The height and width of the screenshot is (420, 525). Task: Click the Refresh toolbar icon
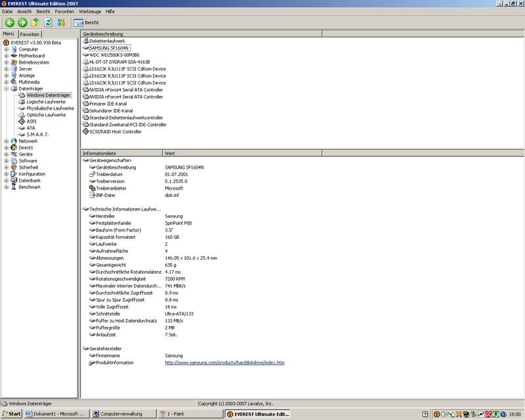[x=48, y=22]
